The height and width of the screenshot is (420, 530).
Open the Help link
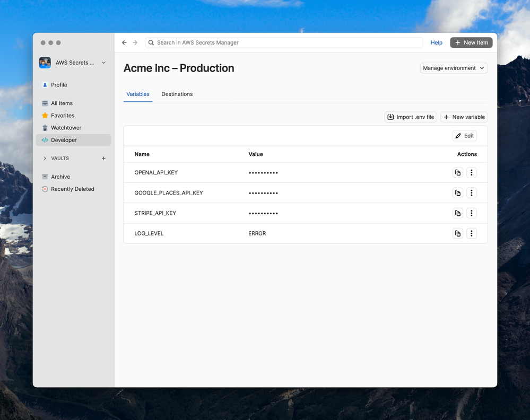(436, 42)
